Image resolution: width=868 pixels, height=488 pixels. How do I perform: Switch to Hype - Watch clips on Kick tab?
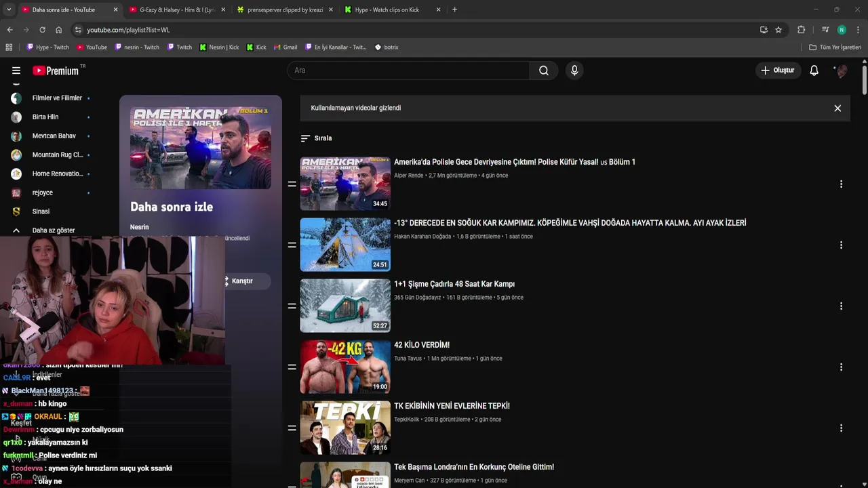pos(392,9)
